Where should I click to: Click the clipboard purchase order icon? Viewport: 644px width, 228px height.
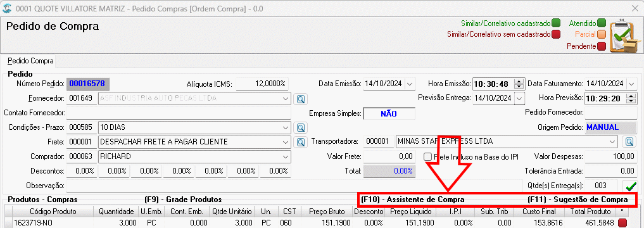click(624, 36)
